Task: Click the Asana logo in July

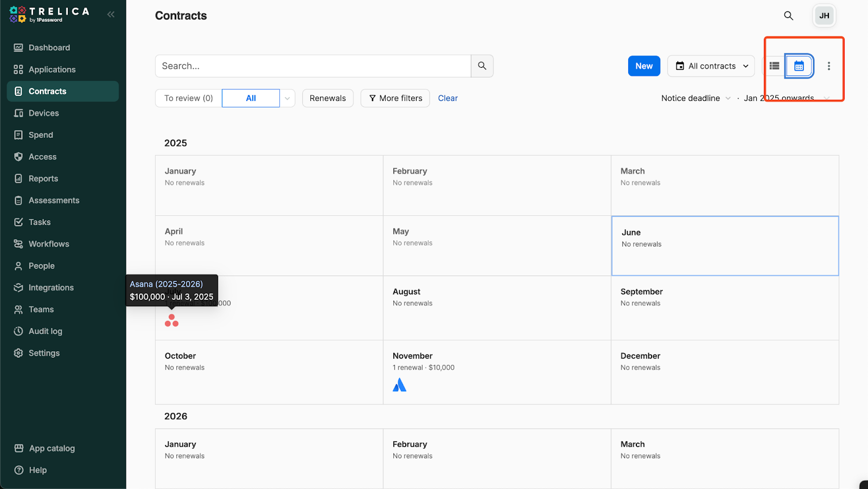Action: (x=171, y=320)
